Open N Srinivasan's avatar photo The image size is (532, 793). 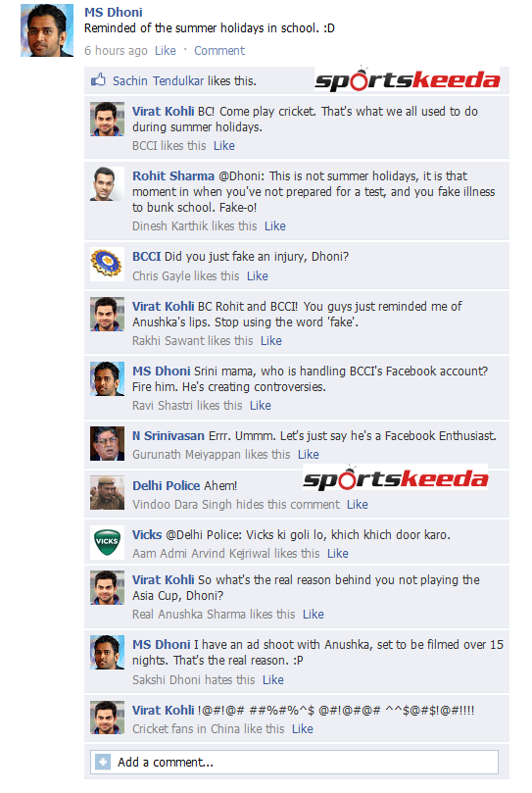coord(107,443)
